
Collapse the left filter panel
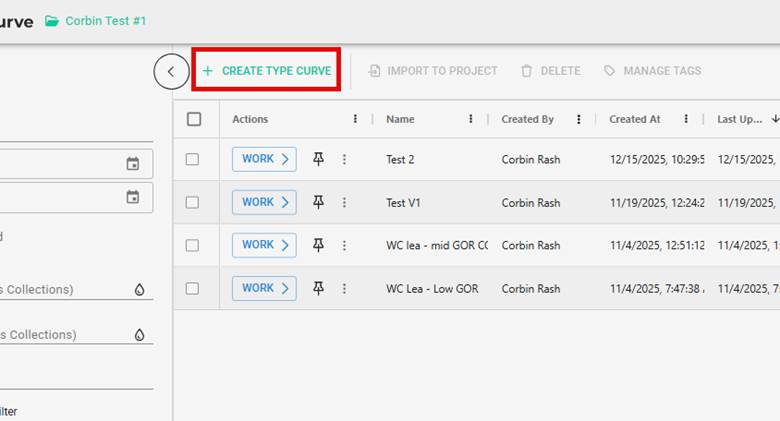click(x=171, y=71)
